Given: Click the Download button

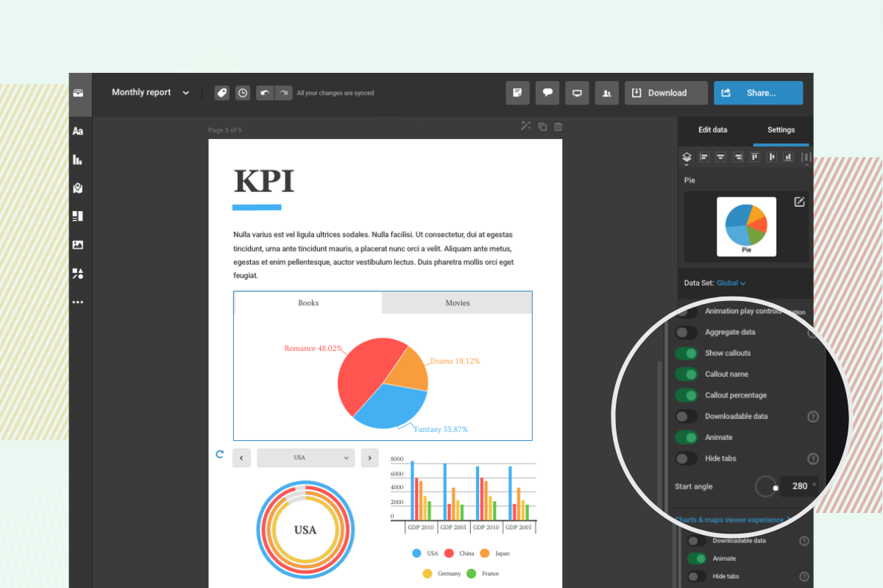Looking at the screenshot, I should pos(667,93).
